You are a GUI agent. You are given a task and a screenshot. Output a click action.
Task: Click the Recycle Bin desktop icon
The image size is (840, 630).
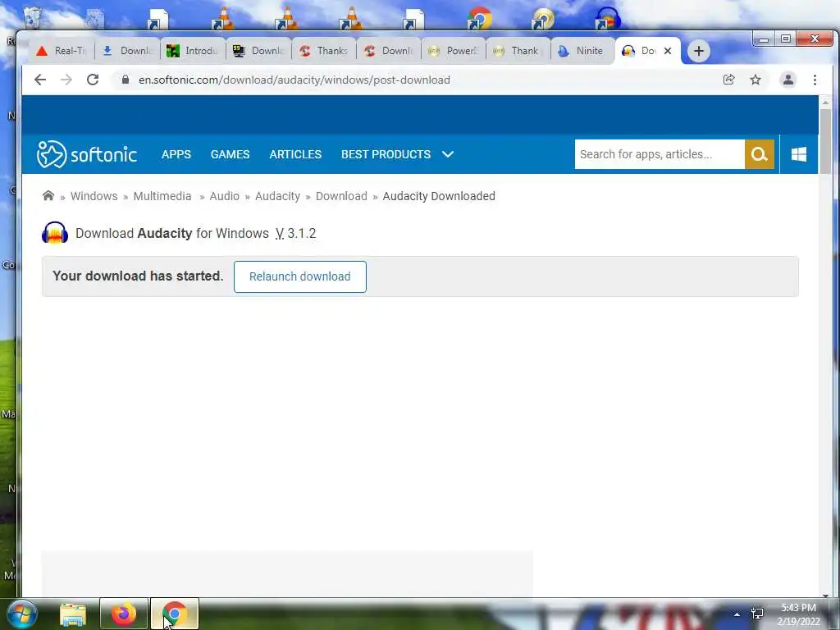coord(33,17)
